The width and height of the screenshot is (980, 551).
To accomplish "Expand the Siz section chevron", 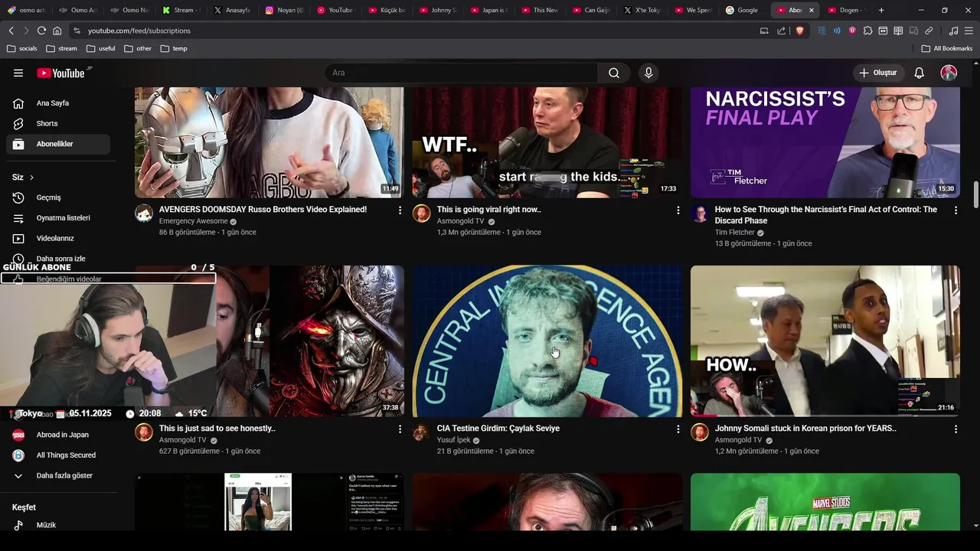I will pos(31,178).
